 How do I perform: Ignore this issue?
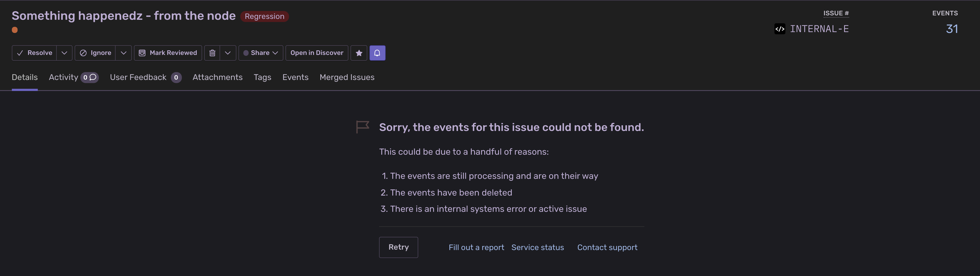[95, 53]
